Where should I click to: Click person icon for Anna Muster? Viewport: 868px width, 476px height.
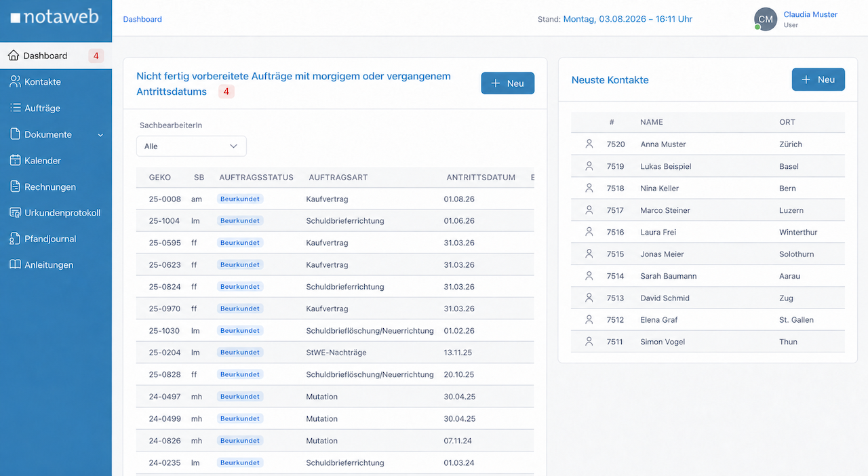(589, 144)
